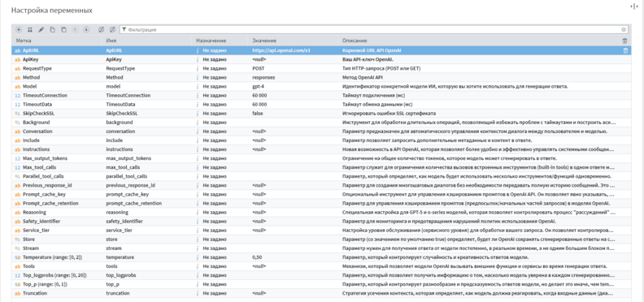Click the add variable plus icon

tap(19, 29)
